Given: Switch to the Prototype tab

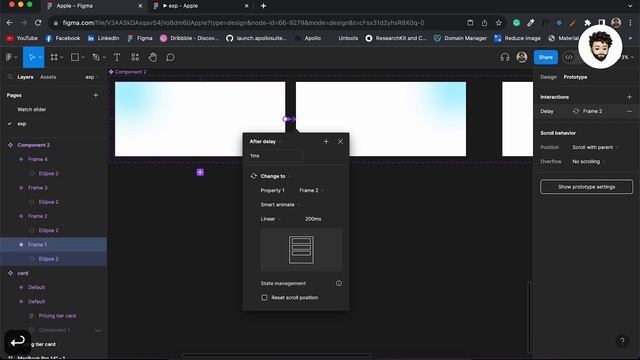Looking at the screenshot, I should 575,77.
